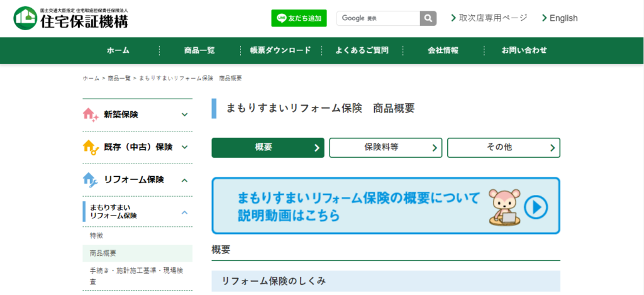Viewport: 644px width, 295px height.
Task: Collapse the リフォーム保険 sidebar section
Action: [184, 181]
